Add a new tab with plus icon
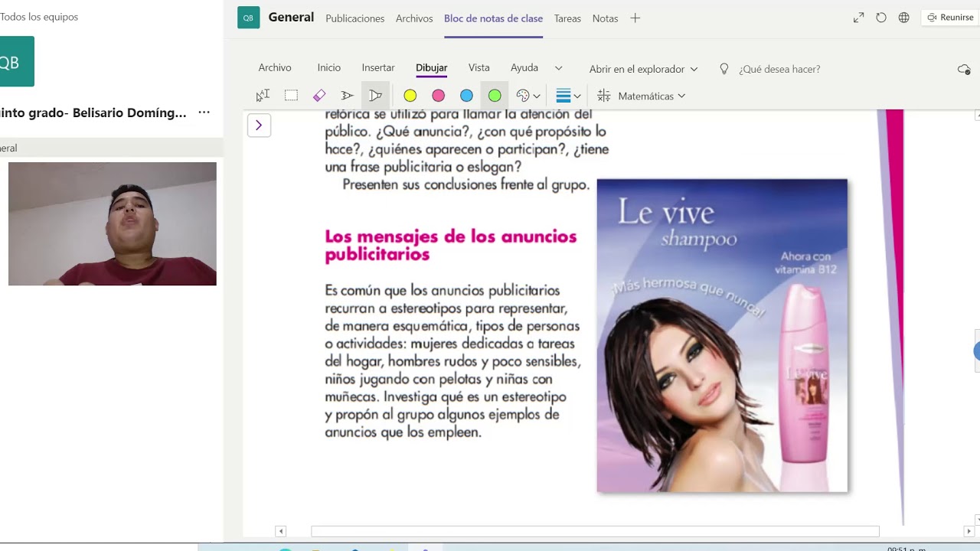This screenshot has height=551, width=980. point(635,18)
